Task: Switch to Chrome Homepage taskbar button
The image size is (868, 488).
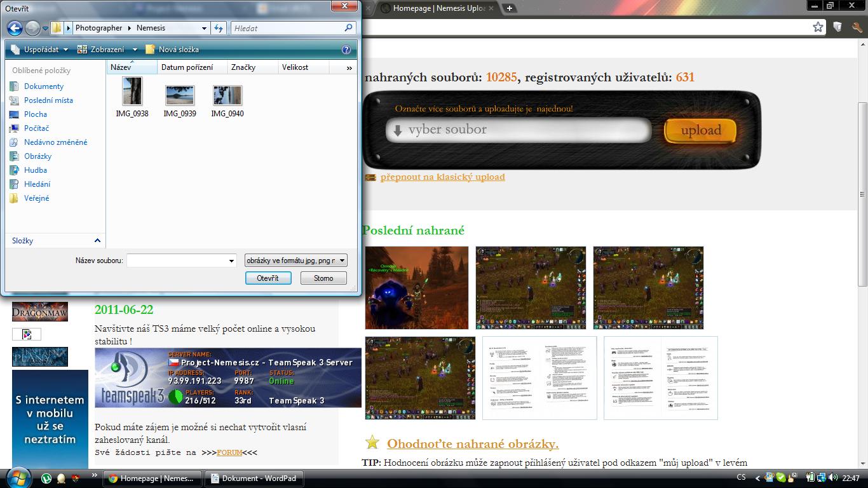Action: pos(154,478)
